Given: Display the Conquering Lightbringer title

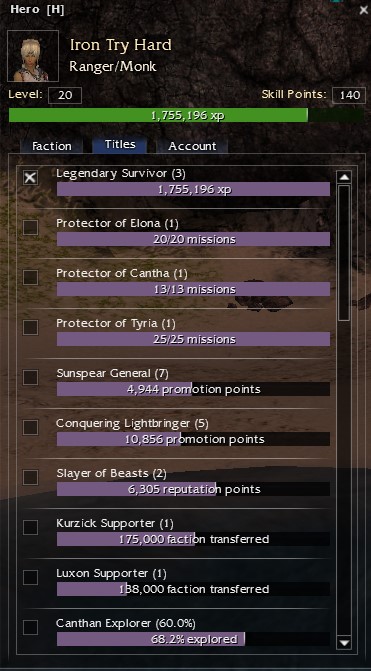Looking at the screenshot, I should click(30, 427).
